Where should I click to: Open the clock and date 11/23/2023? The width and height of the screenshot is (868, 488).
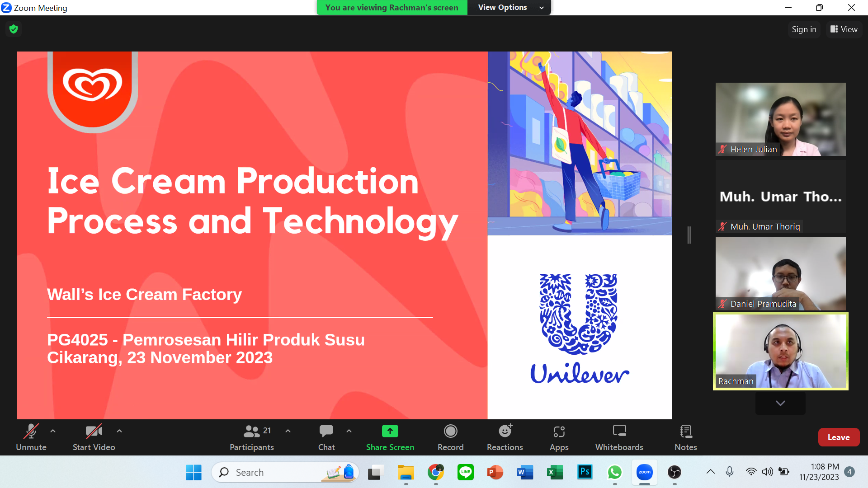coord(819,472)
